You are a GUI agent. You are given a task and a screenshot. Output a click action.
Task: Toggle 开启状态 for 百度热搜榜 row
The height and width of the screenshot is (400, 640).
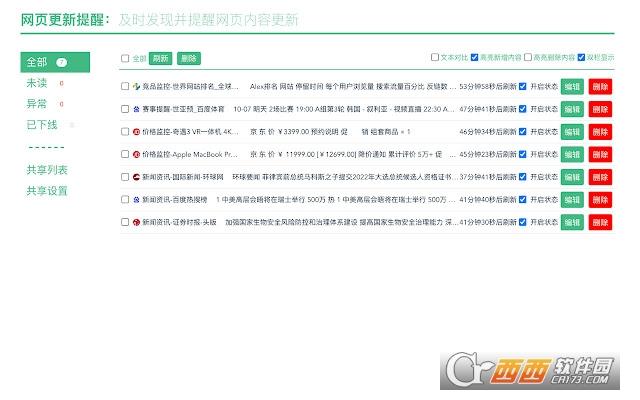point(522,200)
